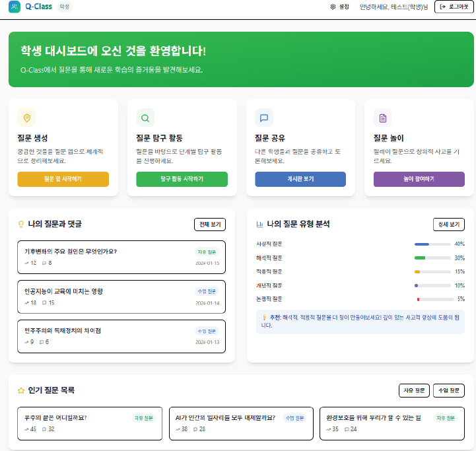Click the magnifier icon for 질문 탐구 활동
The height and width of the screenshot is (451, 476).
tap(145, 118)
